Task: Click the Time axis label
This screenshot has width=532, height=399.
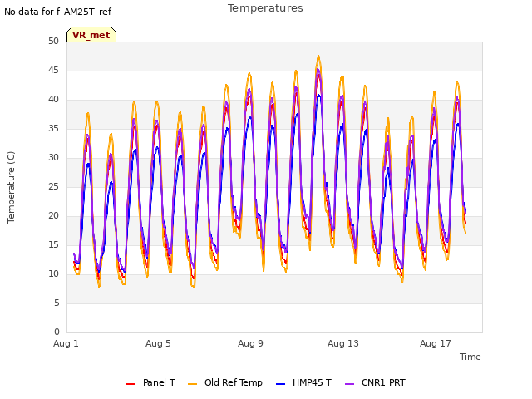Action: pyautogui.click(x=470, y=357)
